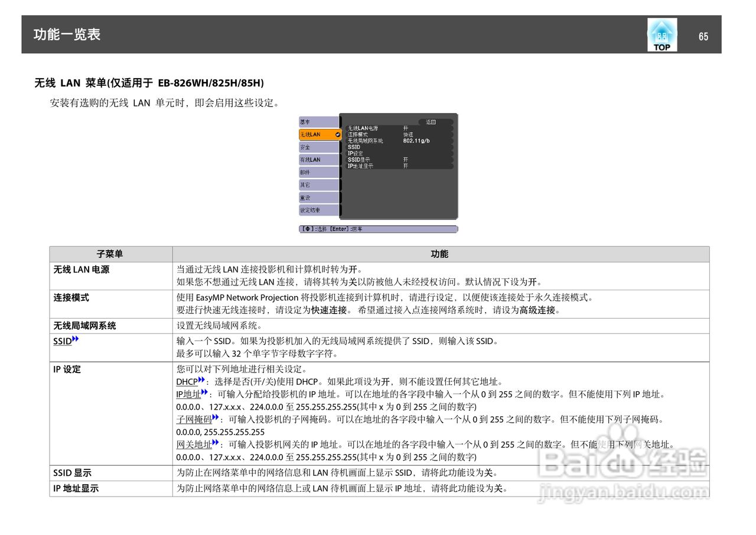Click the enter arrow icon on 无线LAN tab

[x=337, y=135]
